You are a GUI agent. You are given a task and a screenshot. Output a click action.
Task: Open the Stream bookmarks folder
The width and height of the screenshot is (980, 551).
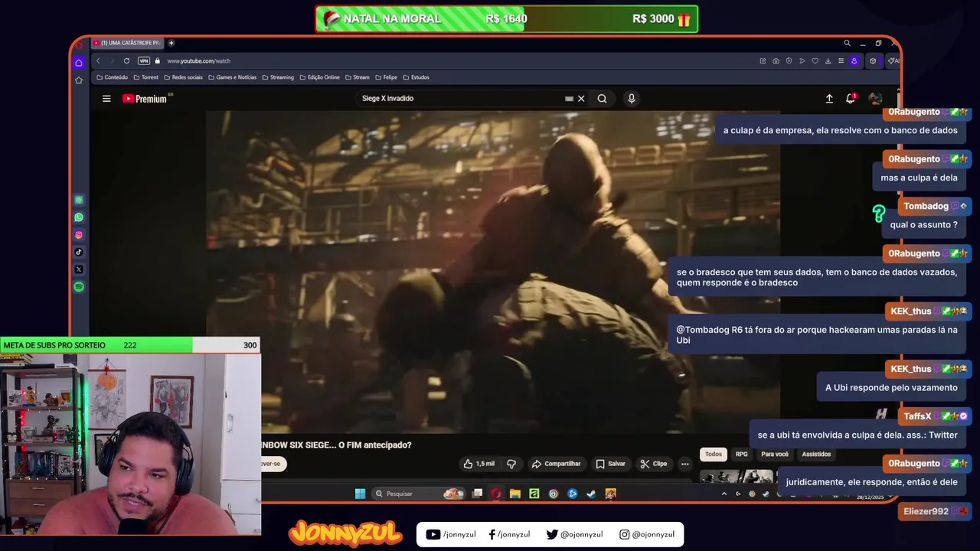tap(358, 77)
